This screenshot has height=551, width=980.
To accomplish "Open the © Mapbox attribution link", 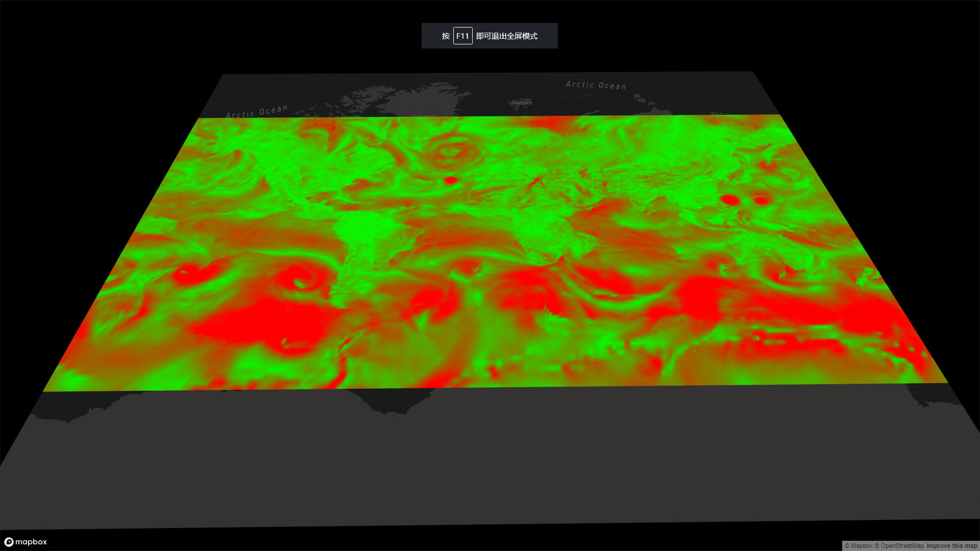I will (x=859, y=546).
